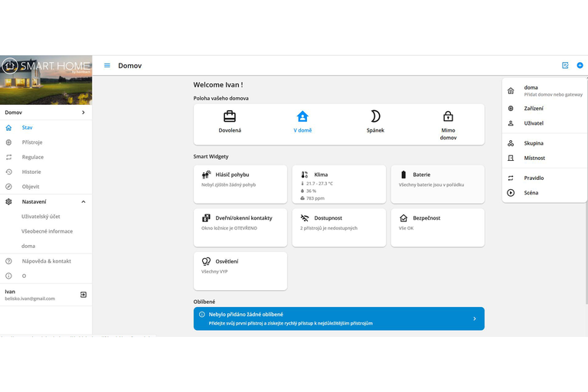Open the Klima widget
Screen dimensions: 588x392
[x=338, y=185]
